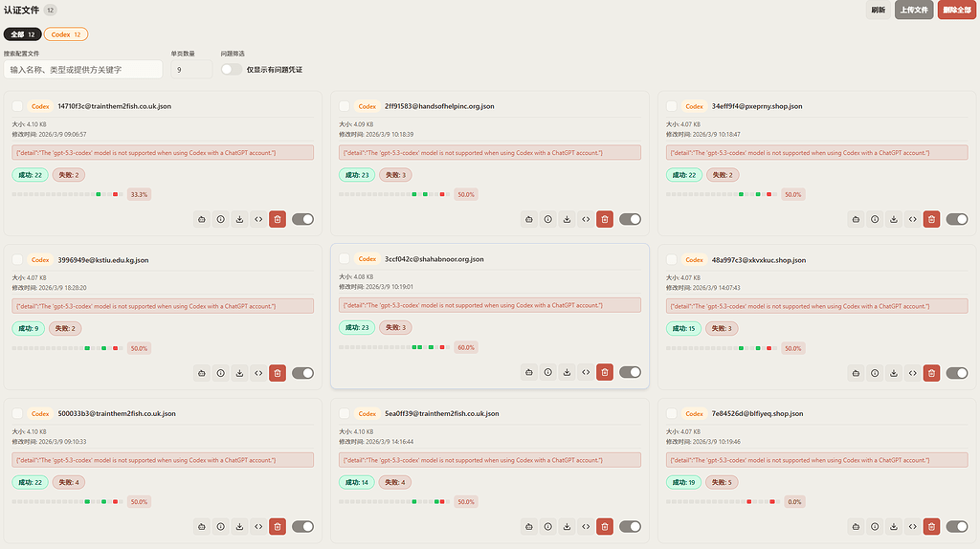Download 5ea0ff39@trainthem2fish.co.uk.json file
The height and width of the screenshot is (549, 980).
pos(567,526)
